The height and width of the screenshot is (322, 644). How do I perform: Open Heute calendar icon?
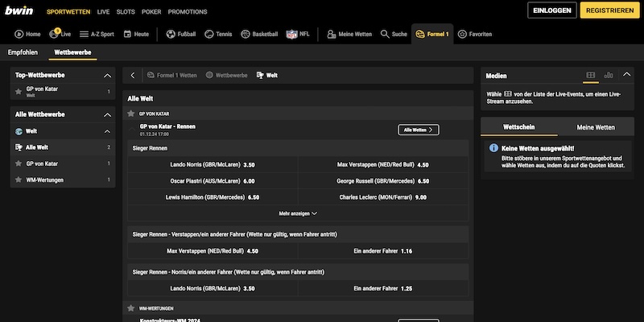(127, 34)
